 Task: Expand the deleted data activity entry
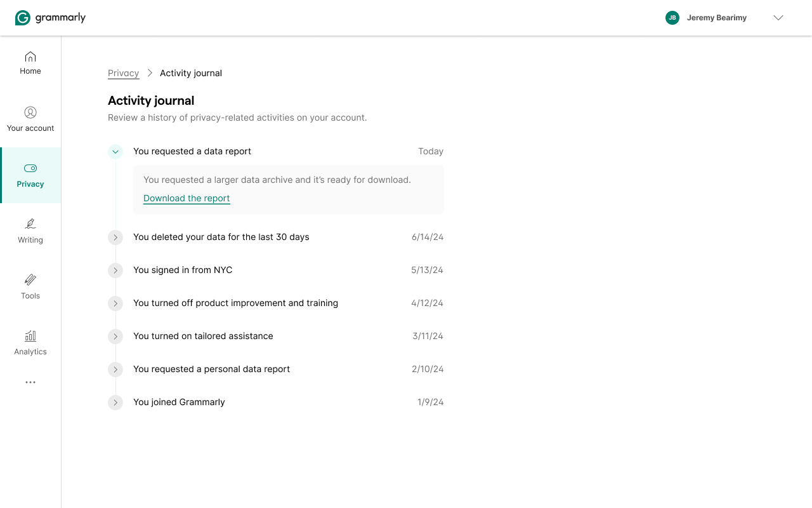[115, 237]
